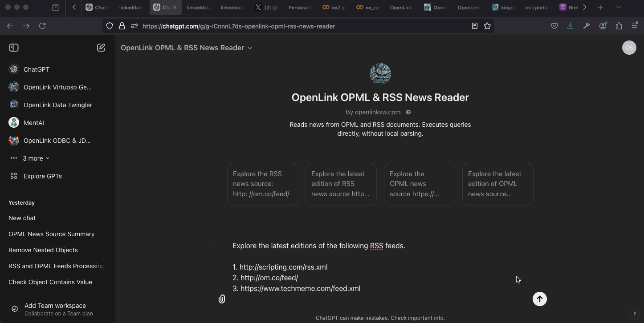Open the browser downloads panel
The image size is (644, 323).
tap(570, 26)
